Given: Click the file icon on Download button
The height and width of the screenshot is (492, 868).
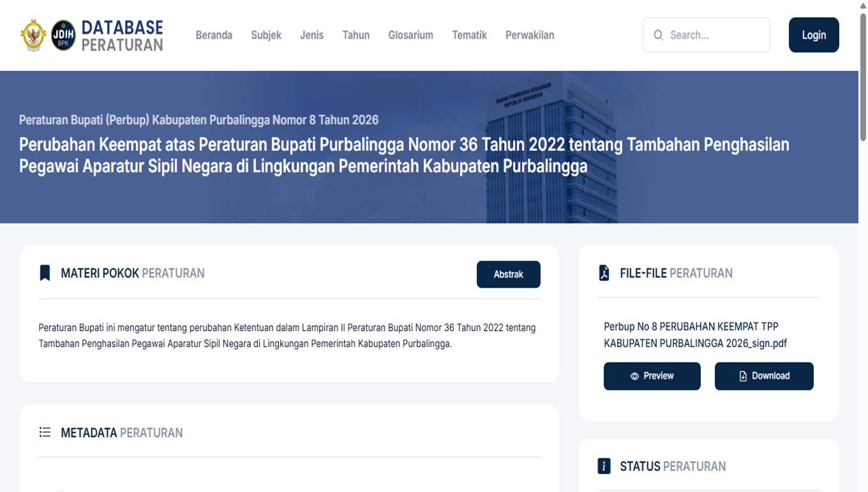Looking at the screenshot, I should pyautogui.click(x=743, y=376).
